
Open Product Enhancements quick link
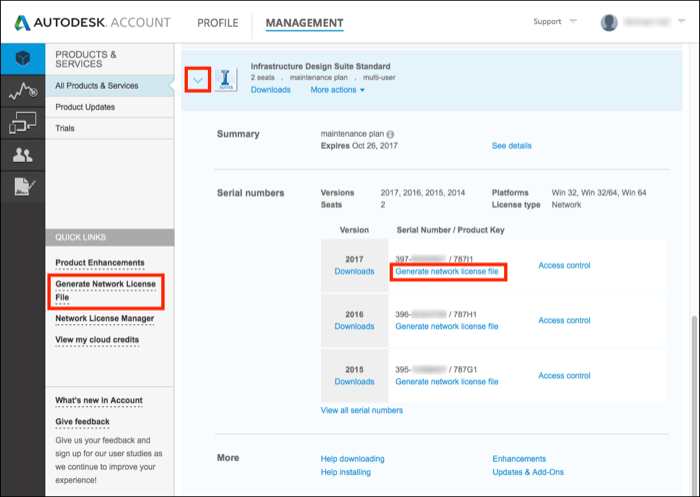pyautogui.click(x=100, y=263)
